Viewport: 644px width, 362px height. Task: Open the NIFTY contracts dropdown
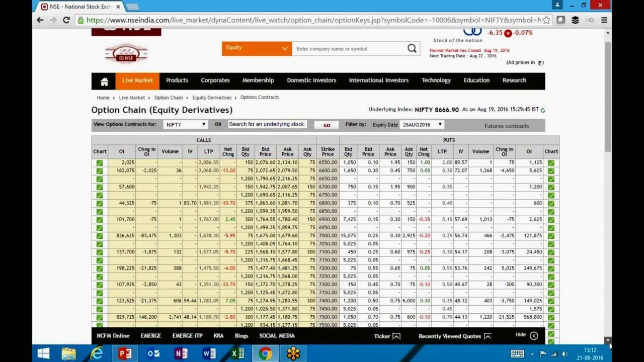[185, 125]
